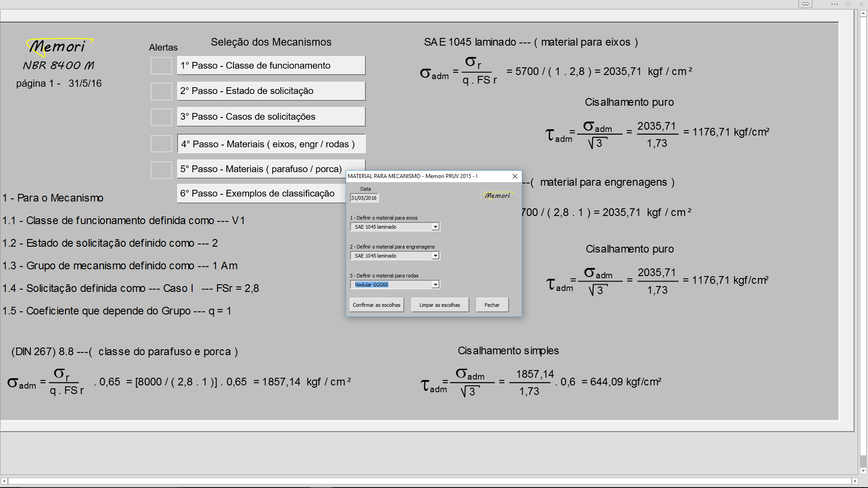Click the vertical scrollbar up arrow
This screenshot has height=488, width=868.
coord(863,13)
